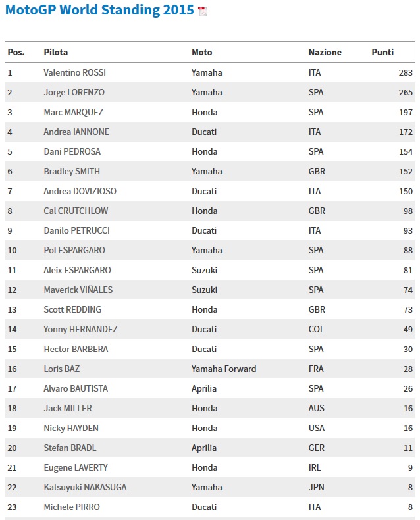Select the Pos. column header
The image size is (420, 520).
click(16, 53)
